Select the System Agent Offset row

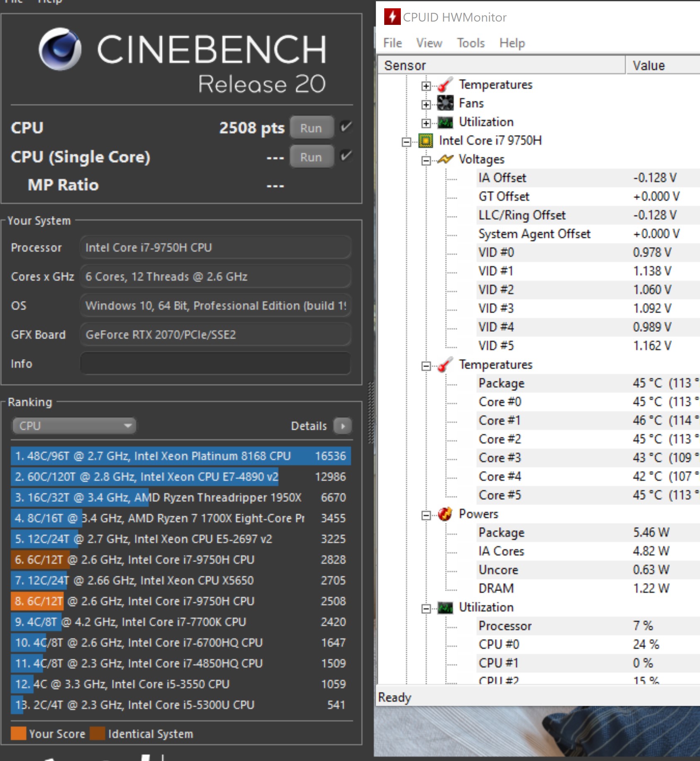point(588,234)
